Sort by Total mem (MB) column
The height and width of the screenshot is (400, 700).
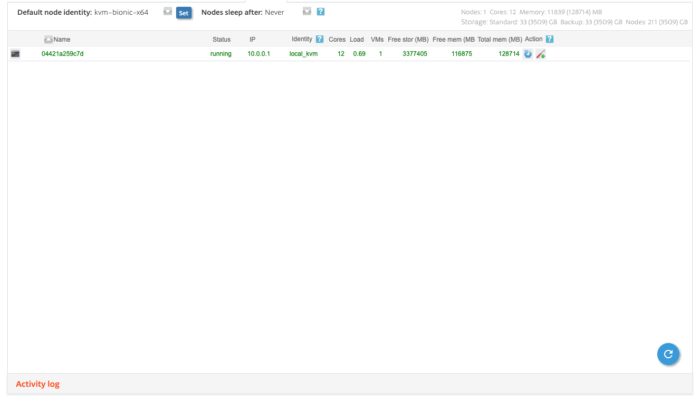(499, 39)
